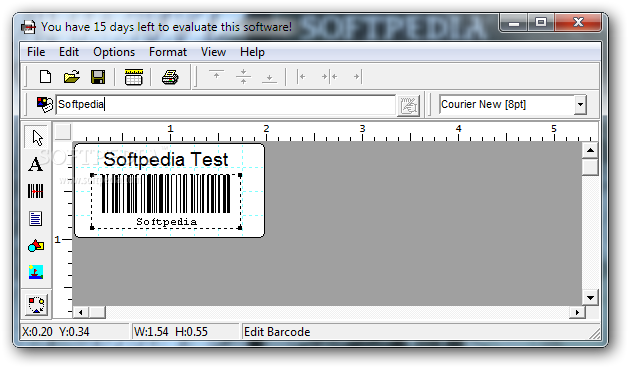The image size is (629, 368).
Task: Click object properties icon beside text field
Action: pyautogui.click(x=44, y=104)
